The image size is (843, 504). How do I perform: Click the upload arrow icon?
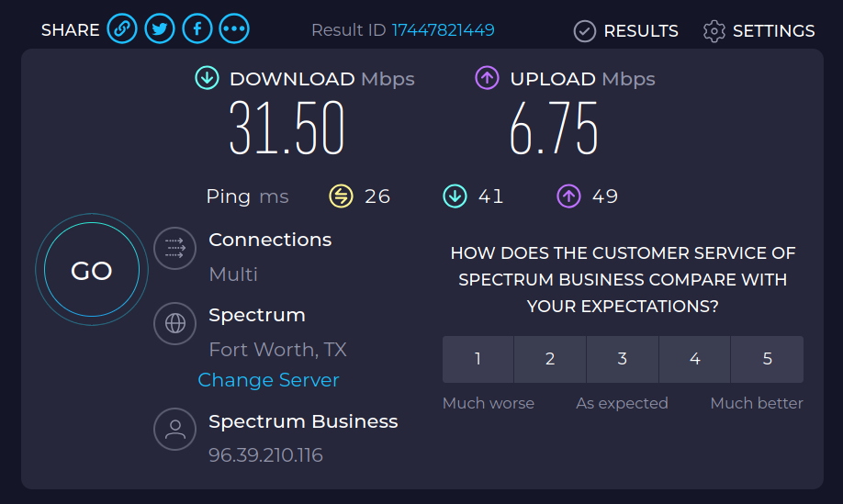point(487,79)
